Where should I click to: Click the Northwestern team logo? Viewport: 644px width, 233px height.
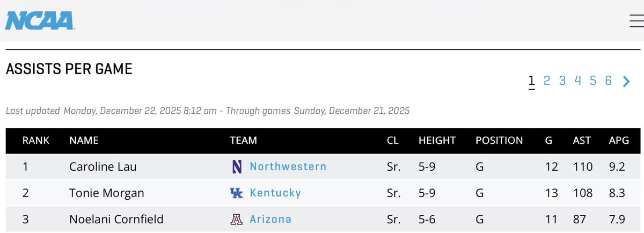click(x=237, y=166)
